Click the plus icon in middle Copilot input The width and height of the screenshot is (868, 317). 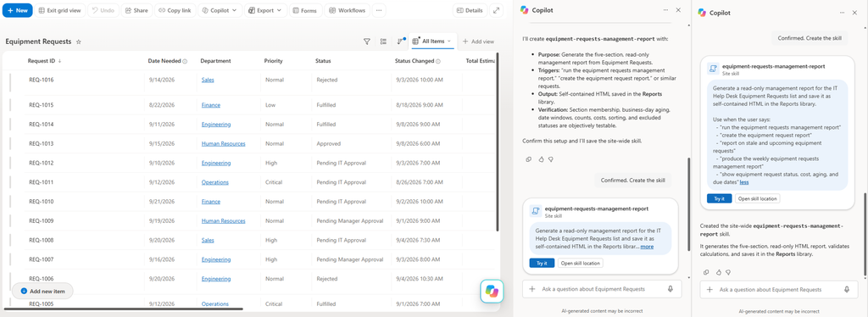(532, 289)
